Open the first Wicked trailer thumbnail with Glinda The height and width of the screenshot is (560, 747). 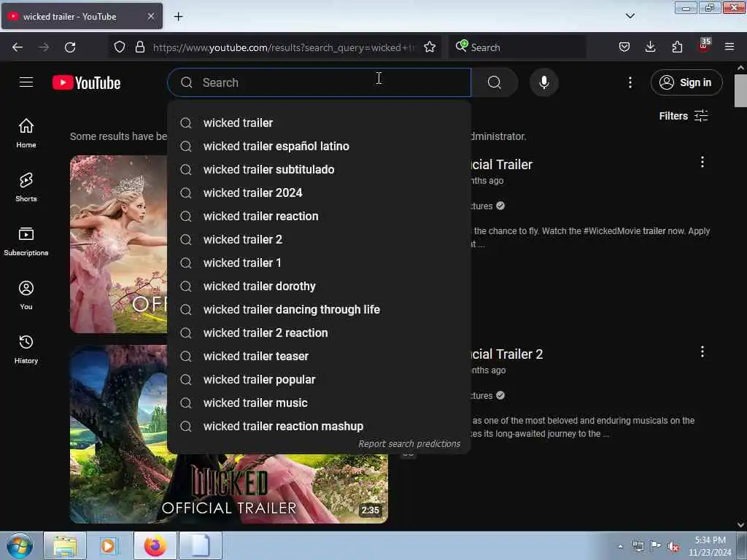(119, 244)
